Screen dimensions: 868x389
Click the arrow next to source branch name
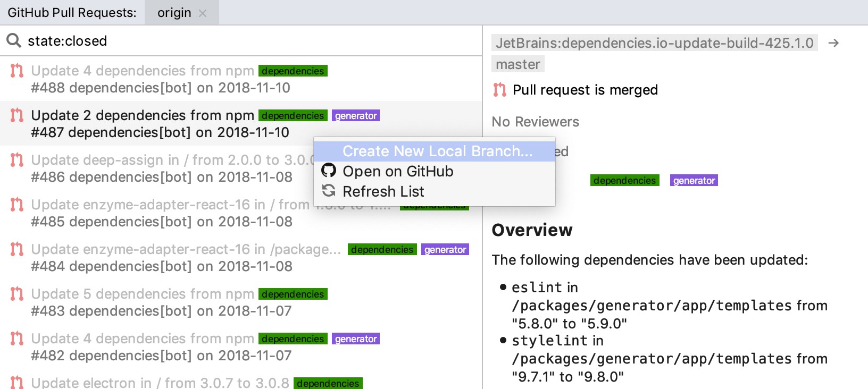pos(833,43)
